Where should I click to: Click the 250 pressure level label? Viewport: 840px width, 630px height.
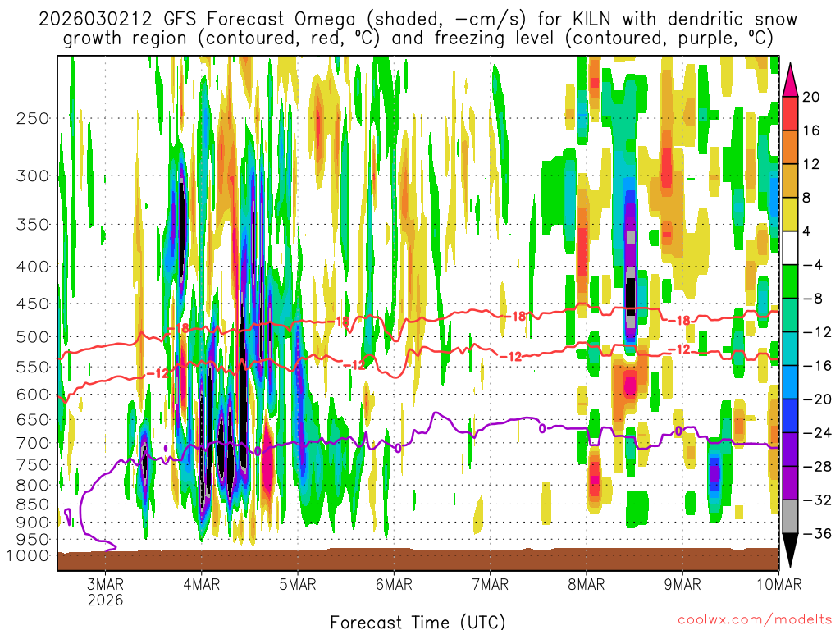tap(33, 118)
